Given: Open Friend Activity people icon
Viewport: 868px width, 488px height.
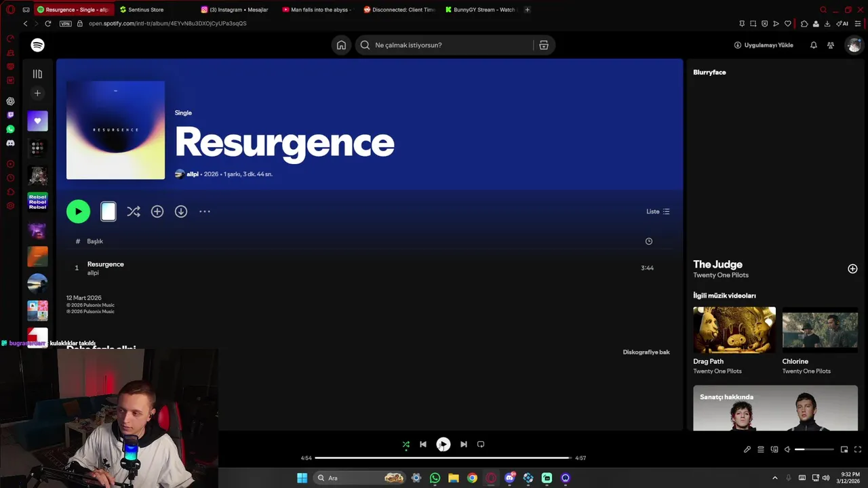Looking at the screenshot, I should (x=831, y=45).
